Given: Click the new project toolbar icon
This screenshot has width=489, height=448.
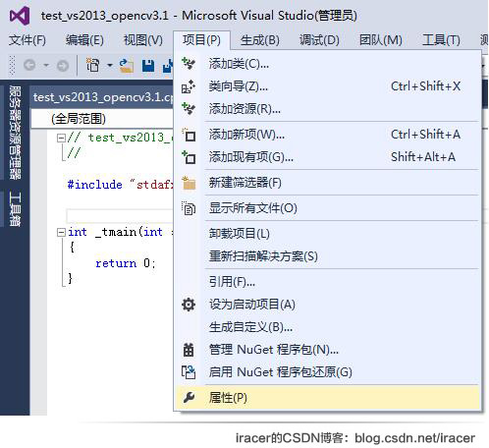Looking at the screenshot, I should (93, 65).
